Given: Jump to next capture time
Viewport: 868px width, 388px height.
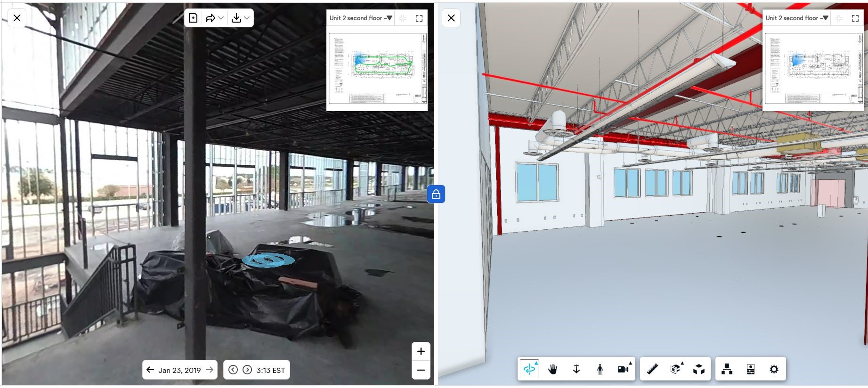Looking at the screenshot, I should [x=247, y=370].
